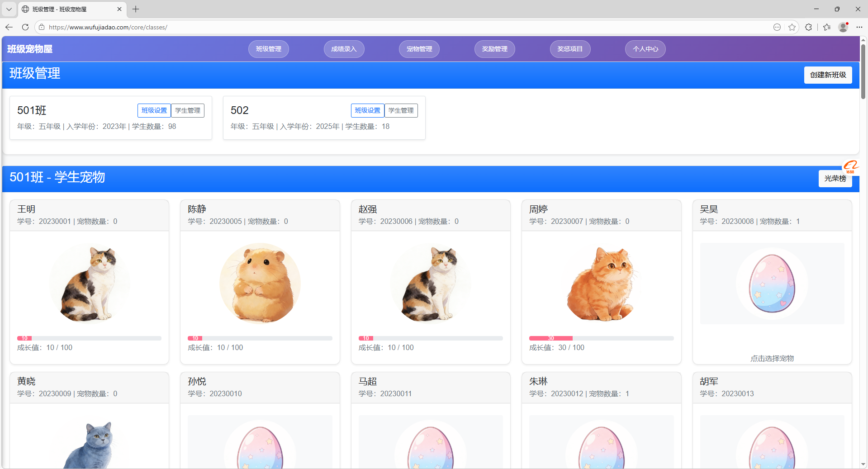Screen dimensions: 868x469
Task: Go to the 成绩录入 page
Action: 344,49
